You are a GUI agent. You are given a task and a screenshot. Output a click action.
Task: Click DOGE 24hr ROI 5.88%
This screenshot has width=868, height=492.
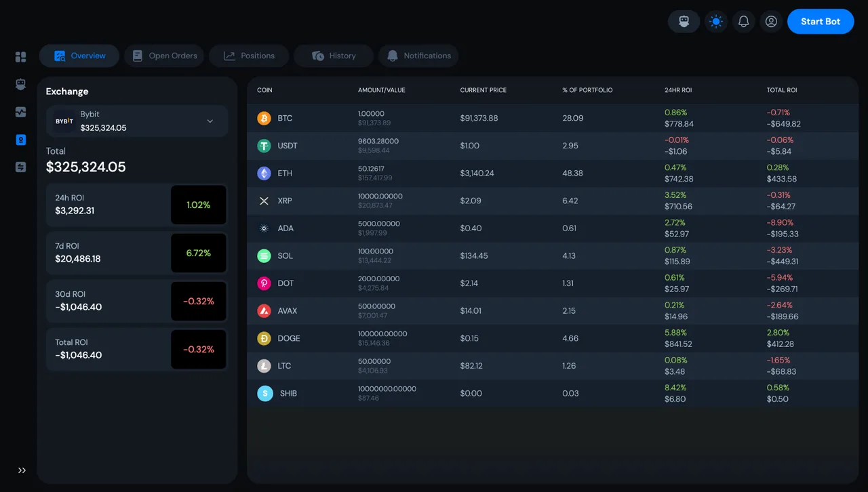tap(675, 333)
